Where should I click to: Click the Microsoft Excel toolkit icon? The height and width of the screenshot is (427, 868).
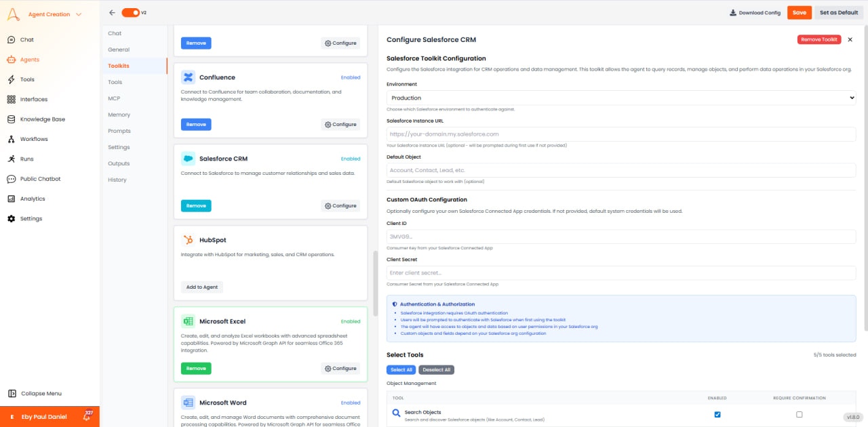click(x=187, y=321)
